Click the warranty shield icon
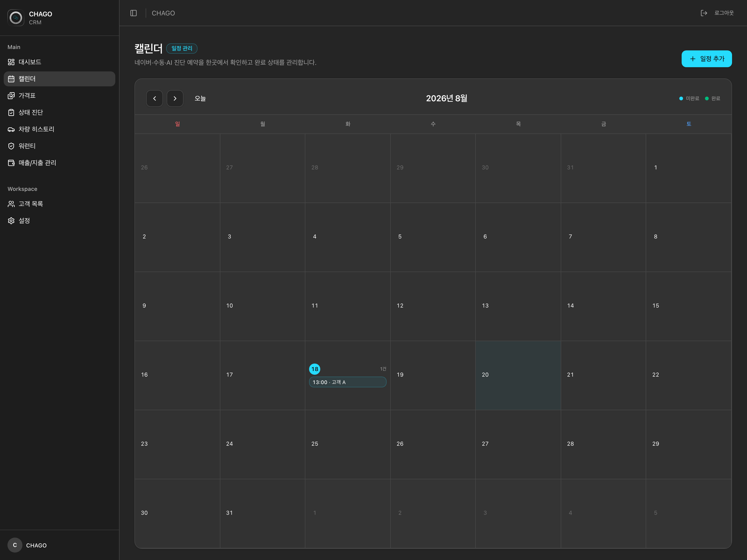This screenshot has height=560, width=747. point(11,146)
